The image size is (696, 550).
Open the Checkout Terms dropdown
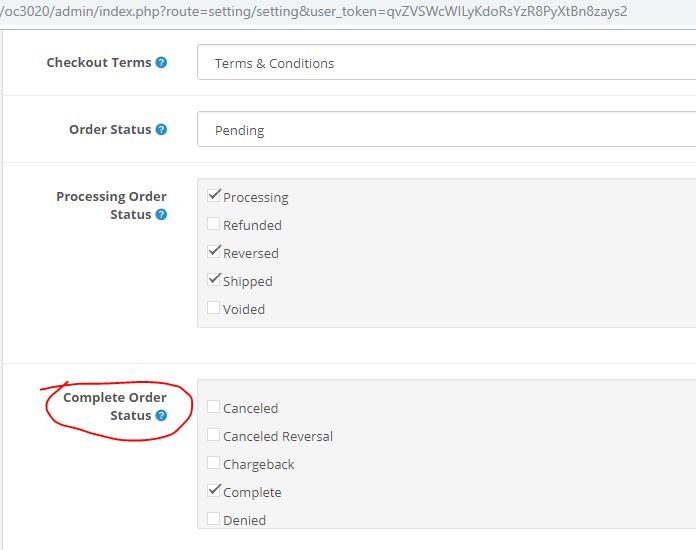[x=446, y=63]
